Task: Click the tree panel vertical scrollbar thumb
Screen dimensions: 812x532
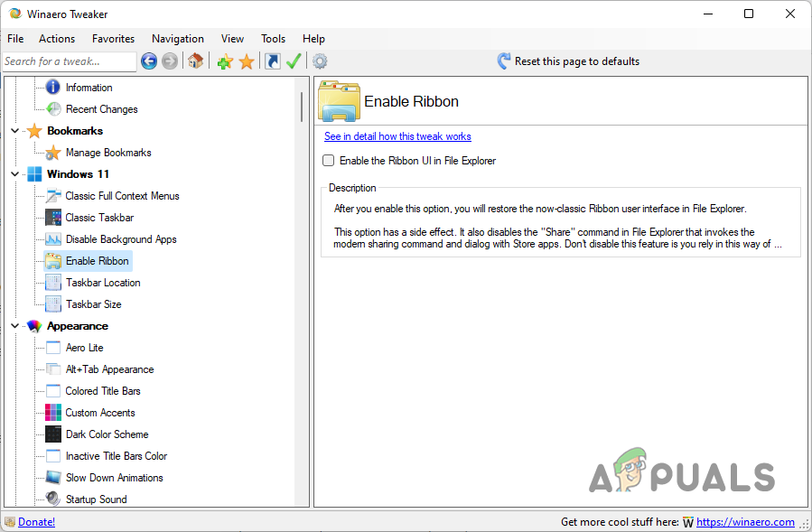Action: [x=302, y=107]
